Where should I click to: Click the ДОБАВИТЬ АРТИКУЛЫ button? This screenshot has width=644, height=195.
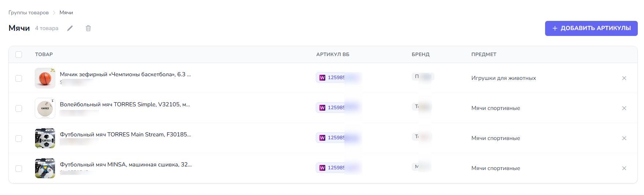click(x=591, y=28)
